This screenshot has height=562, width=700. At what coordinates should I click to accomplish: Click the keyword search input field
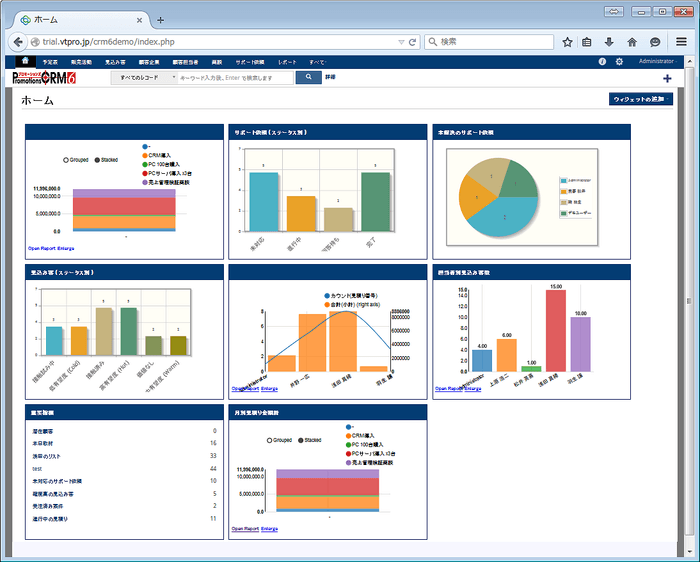click(235, 77)
